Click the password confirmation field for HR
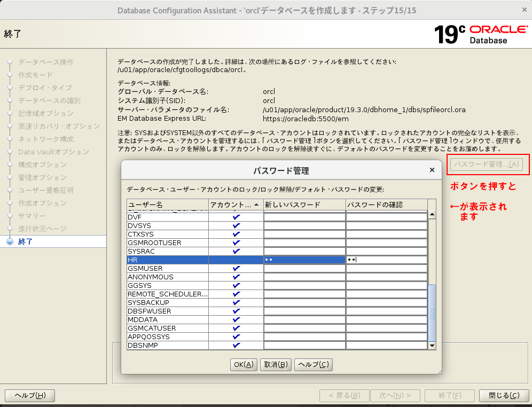This screenshot has height=407, width=532. click(x=387, y=260)
